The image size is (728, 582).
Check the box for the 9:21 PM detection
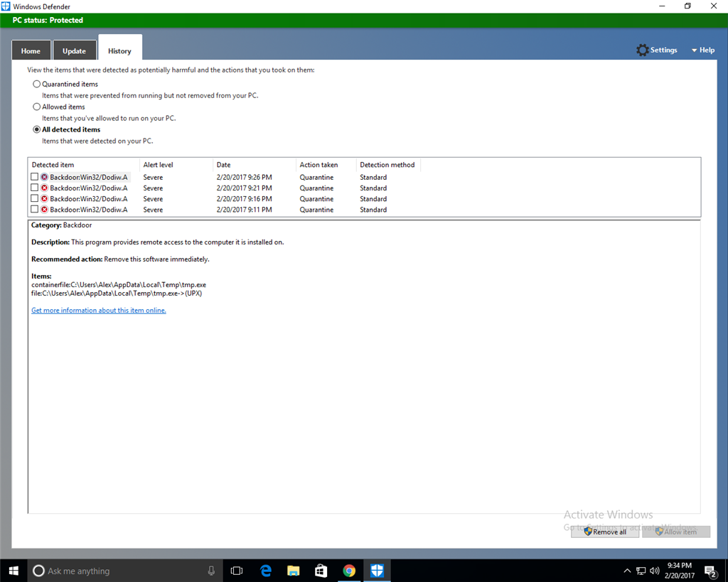[34, 188]
